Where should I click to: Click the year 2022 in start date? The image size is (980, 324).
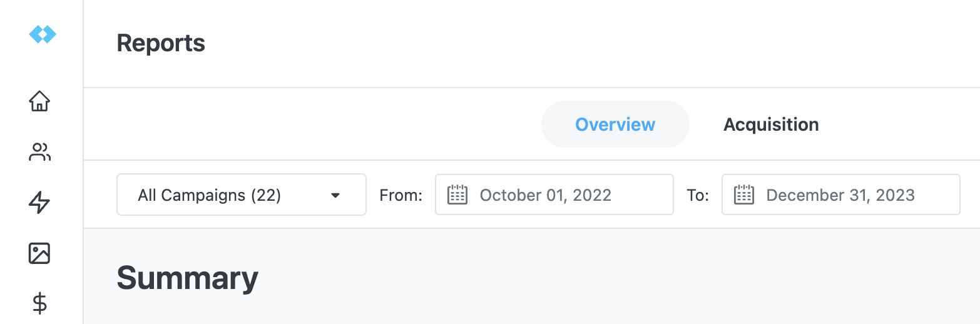pos(591,195)
